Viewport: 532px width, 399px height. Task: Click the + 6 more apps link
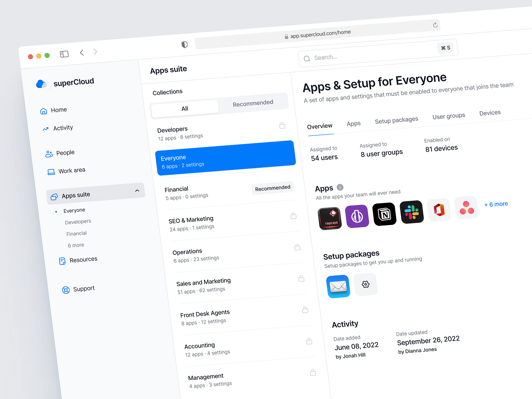496,204
